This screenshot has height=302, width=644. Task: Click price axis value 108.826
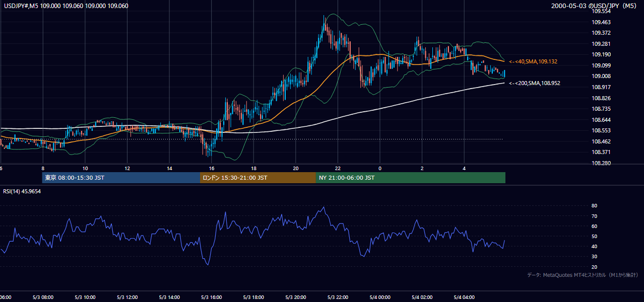(601, 98)
